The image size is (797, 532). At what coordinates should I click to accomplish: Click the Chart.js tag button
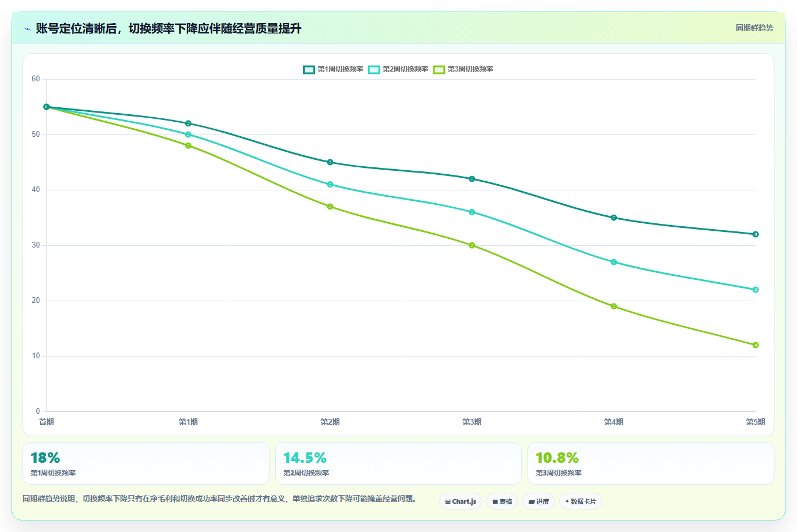461,501
